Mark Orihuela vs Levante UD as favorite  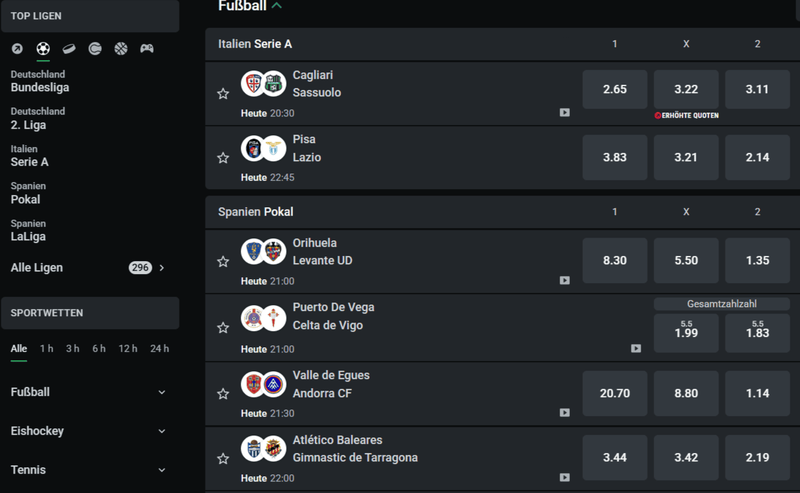coord(223,262)
